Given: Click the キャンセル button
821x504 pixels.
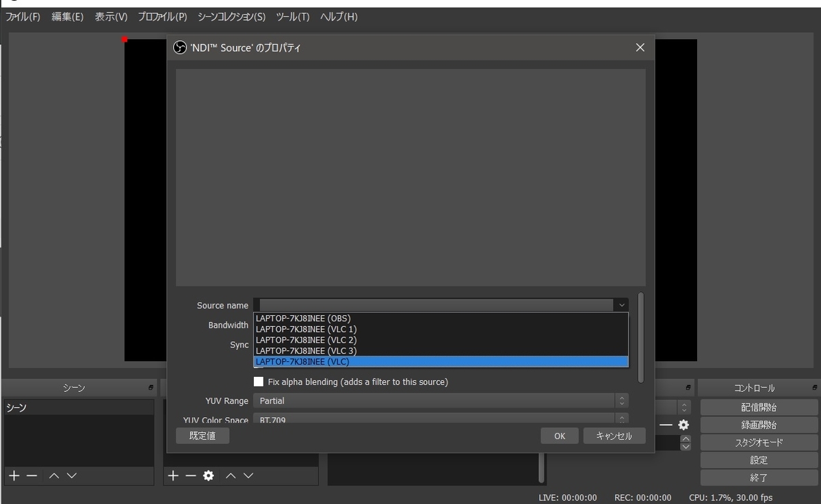Looking at the screenshot, I should click(x=614, y=436).
